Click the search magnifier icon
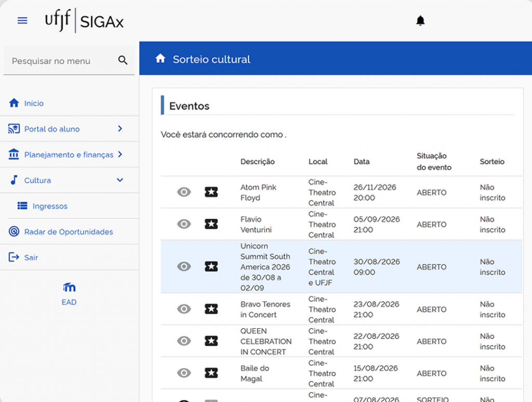 123,60
